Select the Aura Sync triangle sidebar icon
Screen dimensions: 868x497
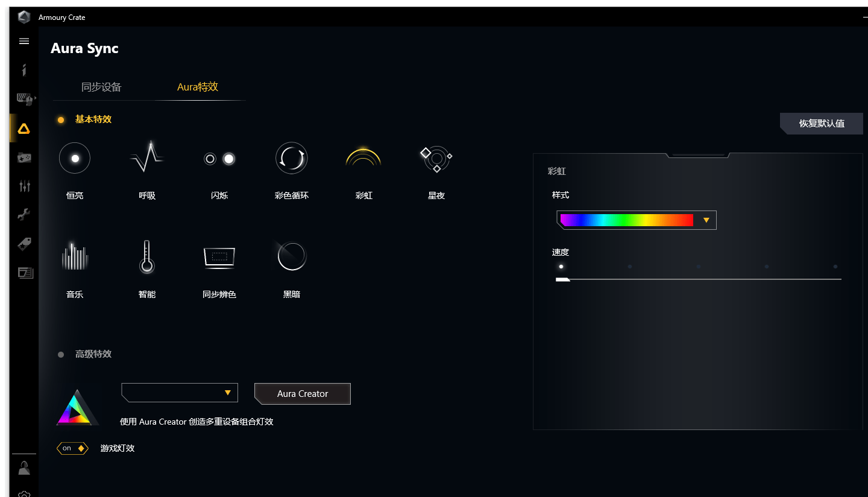tap(24, 128)
